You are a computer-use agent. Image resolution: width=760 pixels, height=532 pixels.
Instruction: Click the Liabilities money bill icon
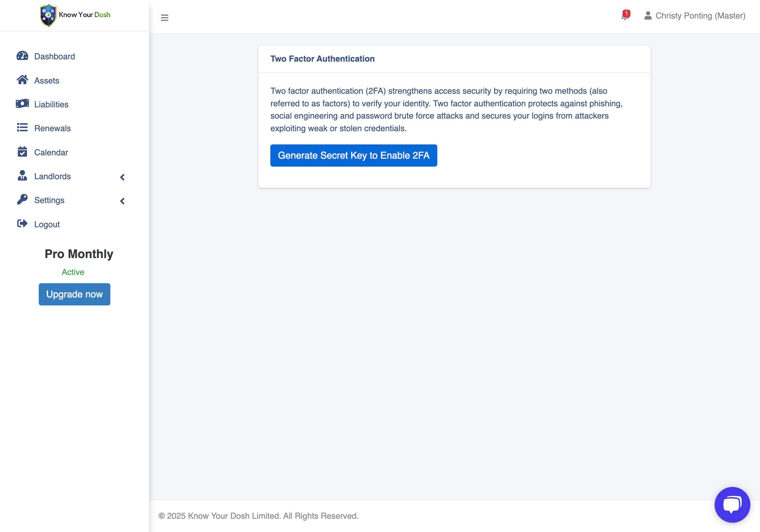[x=22, y=104]
